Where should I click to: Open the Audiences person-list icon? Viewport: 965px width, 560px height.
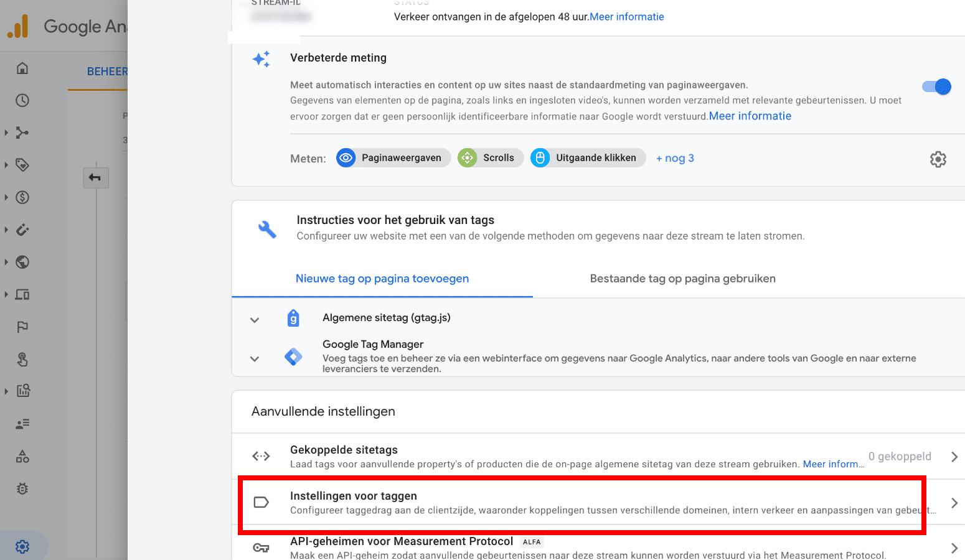click(x=22, y=424)
